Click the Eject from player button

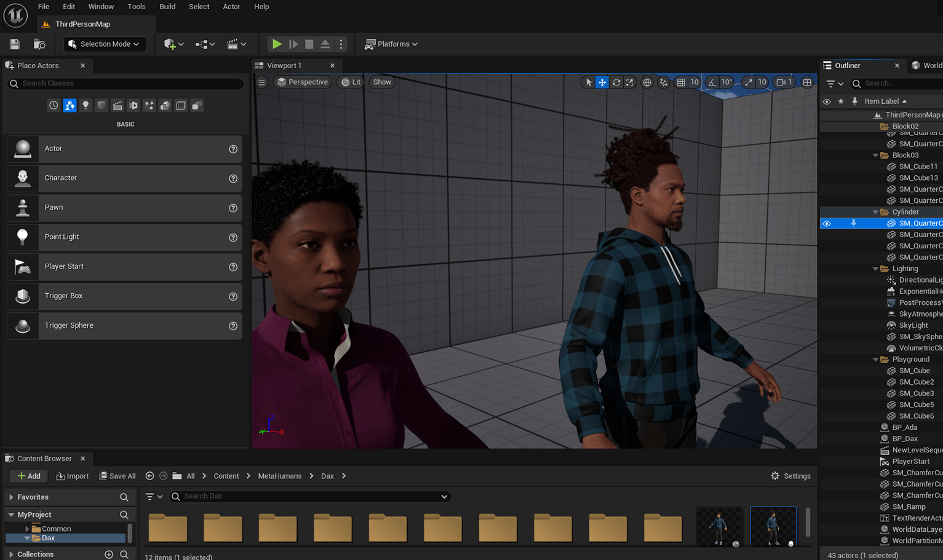point(325,44)
